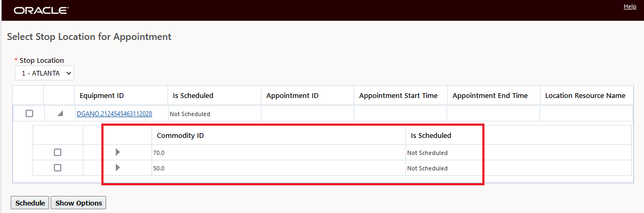Select the checkbox for commodity 50.0
Image resolution: width=644 pixels, height=213 pixels.
click(58, 168)
